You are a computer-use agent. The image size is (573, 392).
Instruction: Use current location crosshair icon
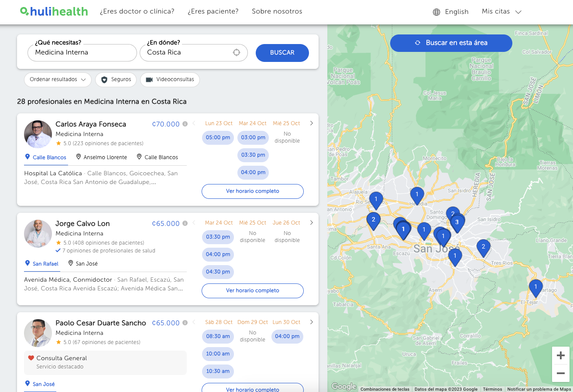[x=237, y=53]
